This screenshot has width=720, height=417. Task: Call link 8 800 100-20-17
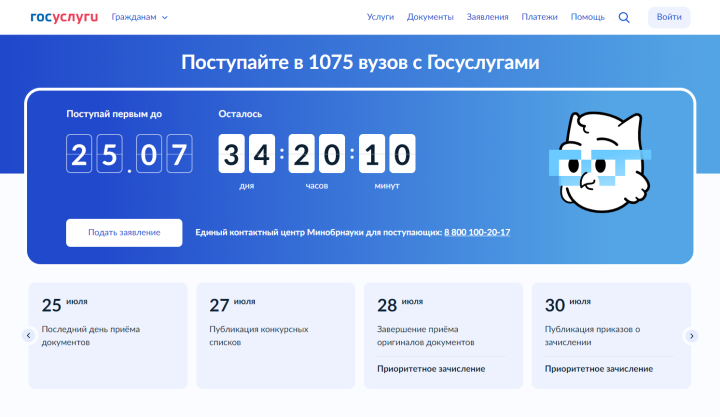[477, 232]
